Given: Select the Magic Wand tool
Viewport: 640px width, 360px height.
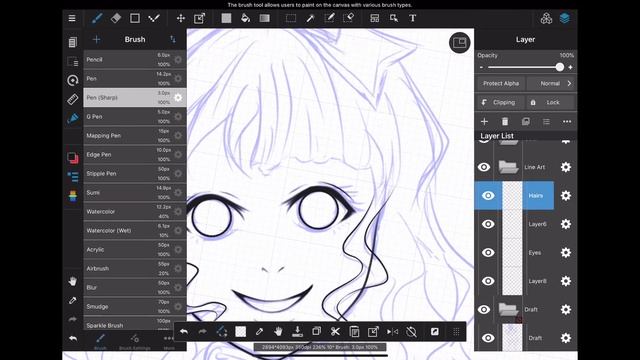Looking at the screenshot, I should coord(310,18).
